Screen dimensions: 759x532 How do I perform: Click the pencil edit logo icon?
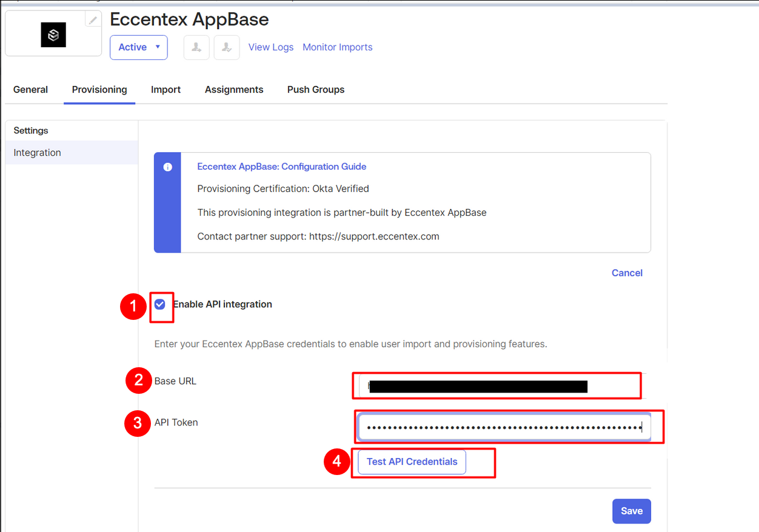[x=93, y=20]
